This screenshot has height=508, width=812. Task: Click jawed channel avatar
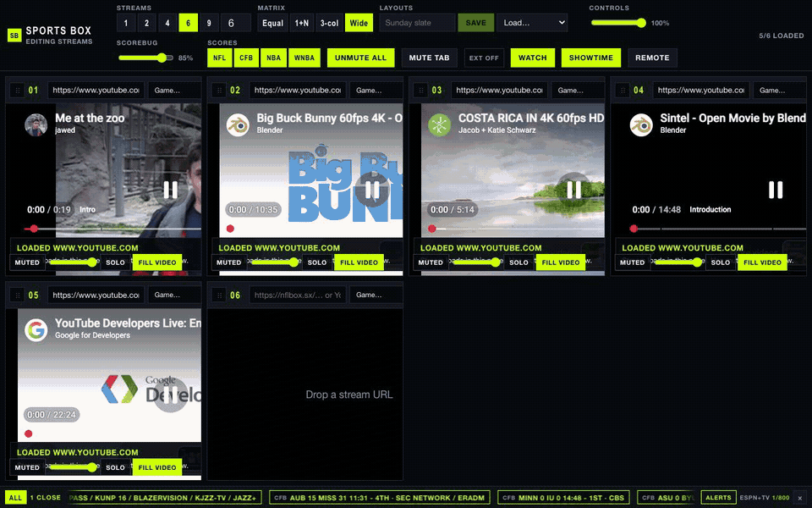pos(36,125)
